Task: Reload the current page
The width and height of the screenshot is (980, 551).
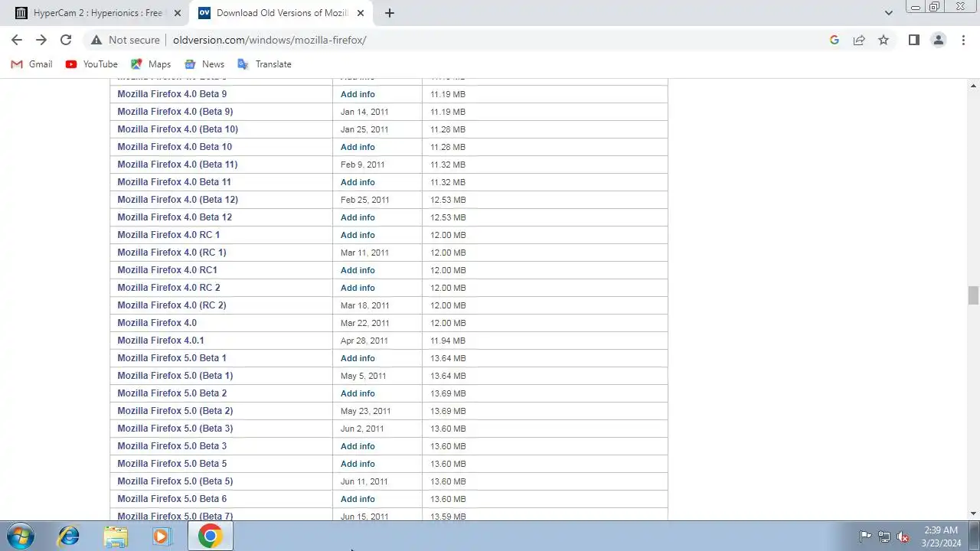Action: point(66,40)
